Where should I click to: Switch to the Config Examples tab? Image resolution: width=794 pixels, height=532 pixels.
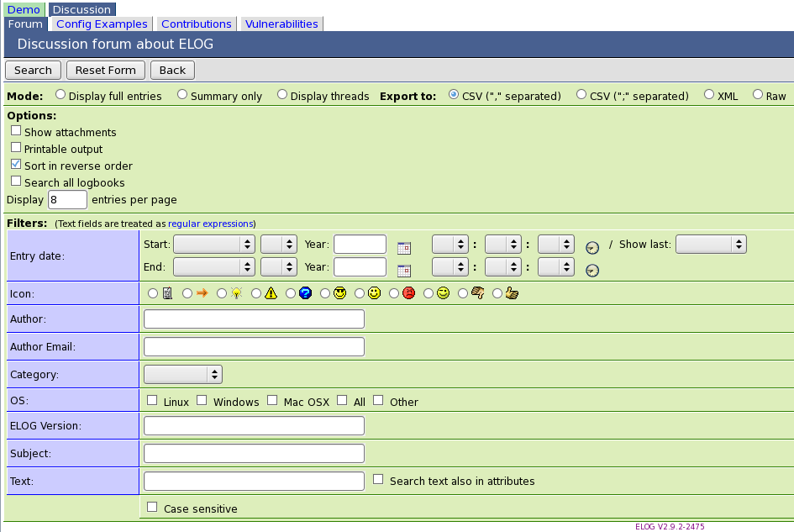click(102, 24)
